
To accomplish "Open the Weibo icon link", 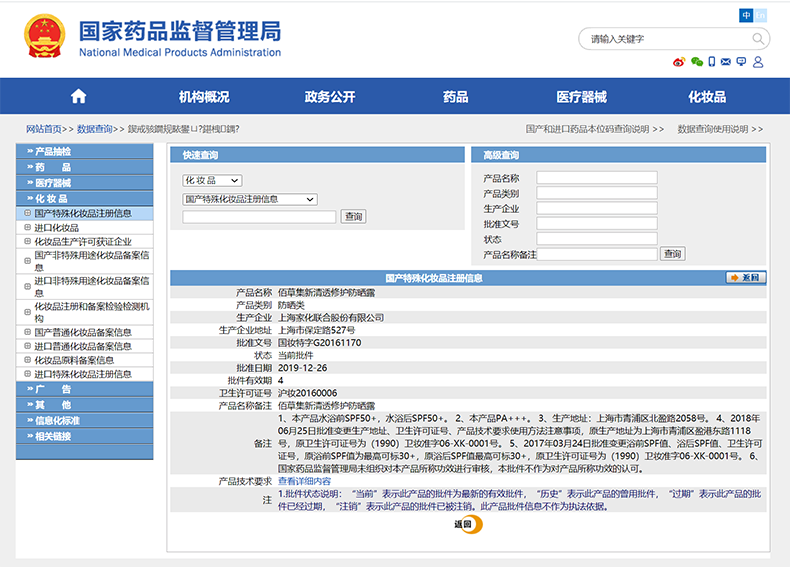I will pyautogui.click(x=679, y=62).
